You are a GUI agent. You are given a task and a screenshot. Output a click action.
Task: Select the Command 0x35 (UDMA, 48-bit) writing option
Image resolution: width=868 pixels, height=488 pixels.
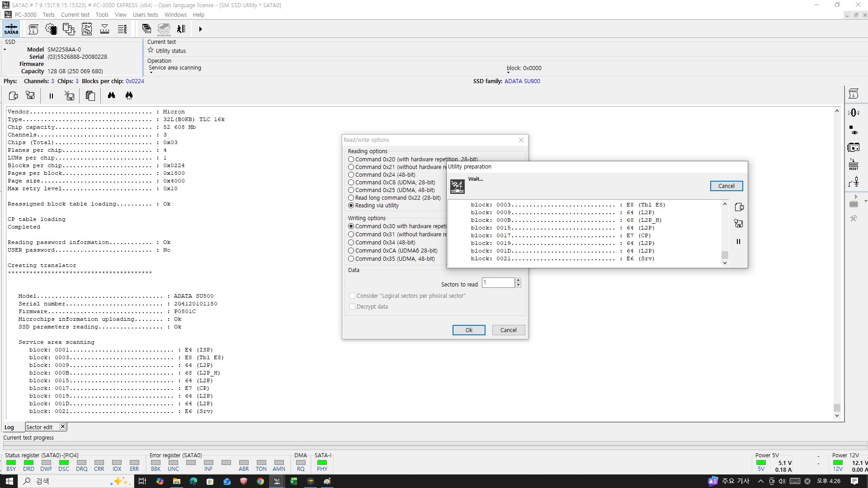pyautogui.click(x=392, y=259)
